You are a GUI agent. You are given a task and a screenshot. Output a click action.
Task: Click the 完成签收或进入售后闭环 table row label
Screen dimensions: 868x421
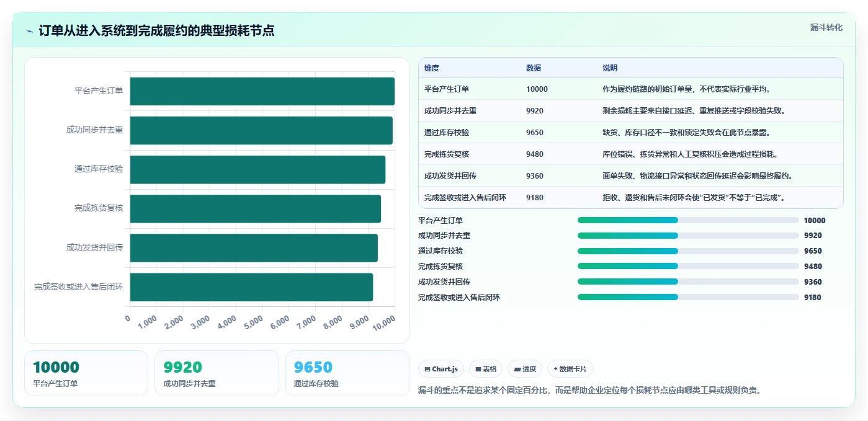coord(465,198)
